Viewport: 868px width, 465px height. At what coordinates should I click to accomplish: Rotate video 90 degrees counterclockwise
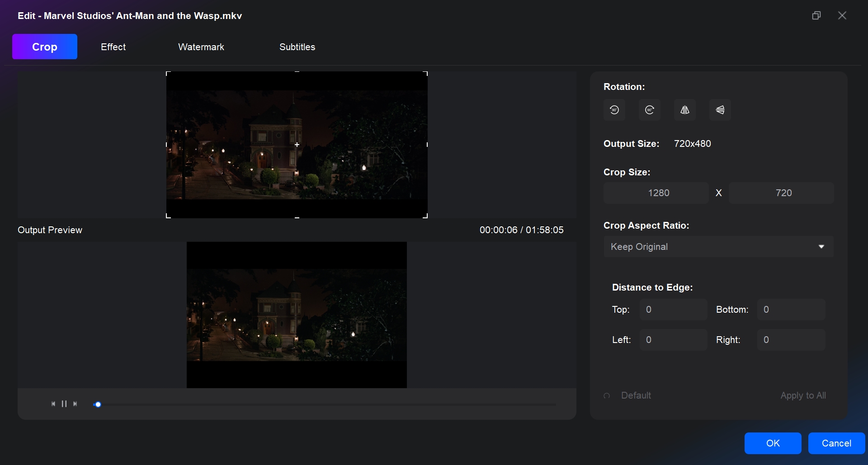tap(614, 110)
